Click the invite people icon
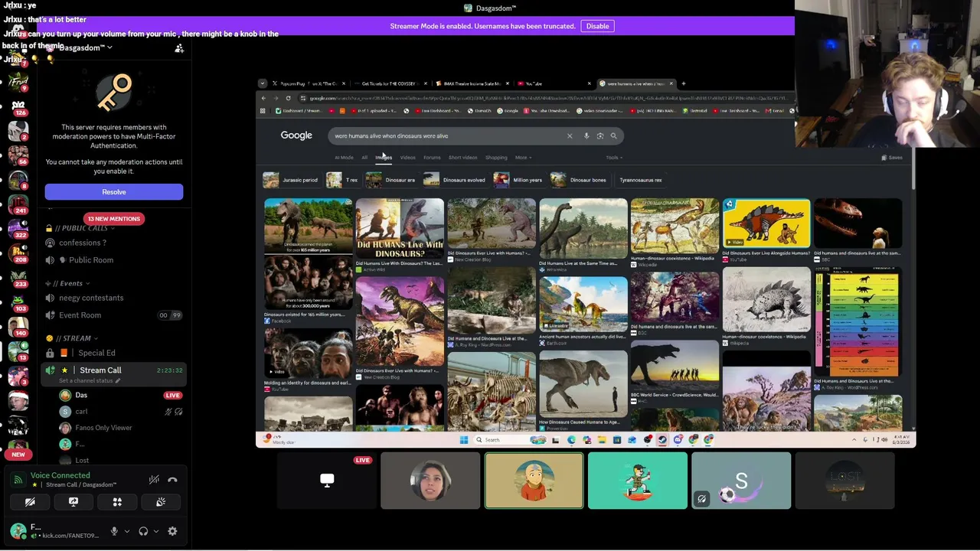980x551 pixels. pos(179,48)
